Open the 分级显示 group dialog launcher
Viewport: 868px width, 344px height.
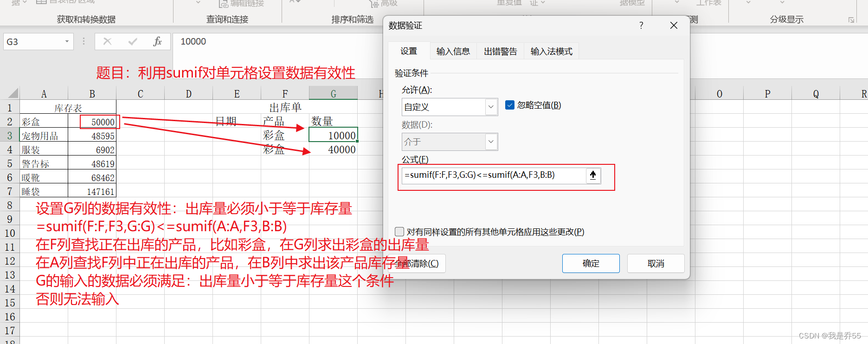[851, 19]
